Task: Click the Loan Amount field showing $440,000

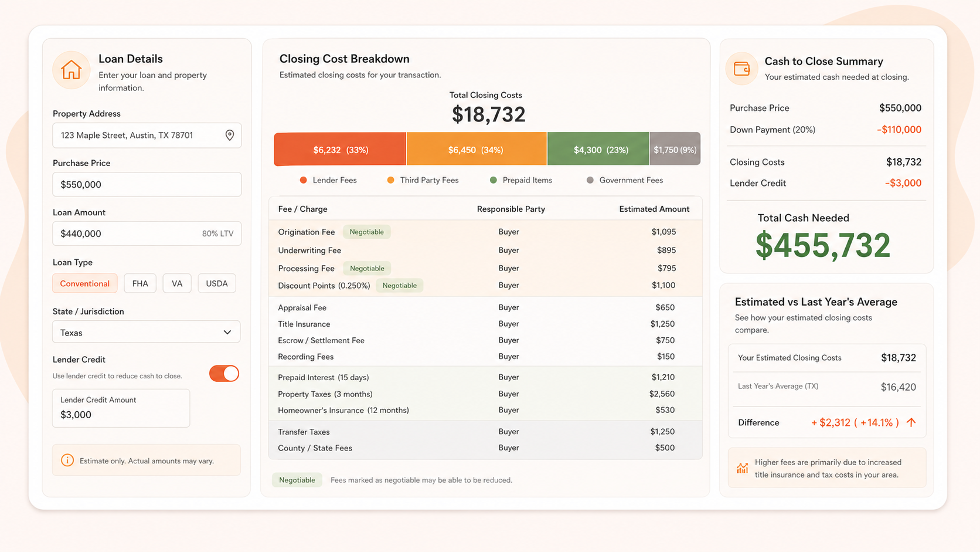Action: tap(147, 233)
